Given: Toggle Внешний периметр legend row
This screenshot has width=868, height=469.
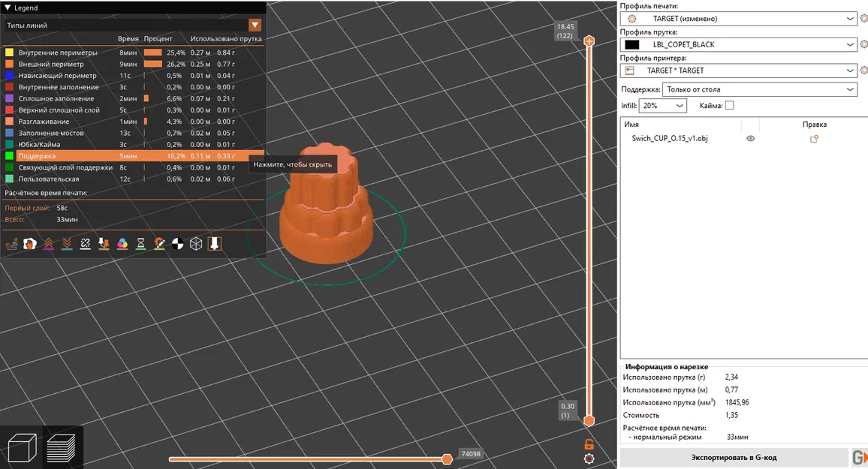Looking at the screenshot, I should click(x=134, y=64).
